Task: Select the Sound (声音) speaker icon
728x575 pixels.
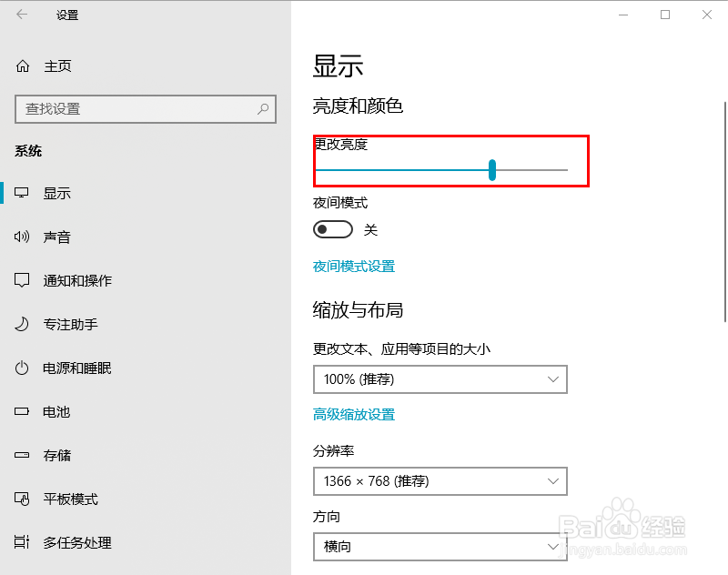Action: point(23,237)
